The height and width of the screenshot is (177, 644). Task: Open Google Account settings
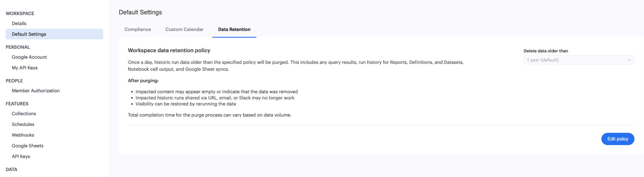coord(29,57)
